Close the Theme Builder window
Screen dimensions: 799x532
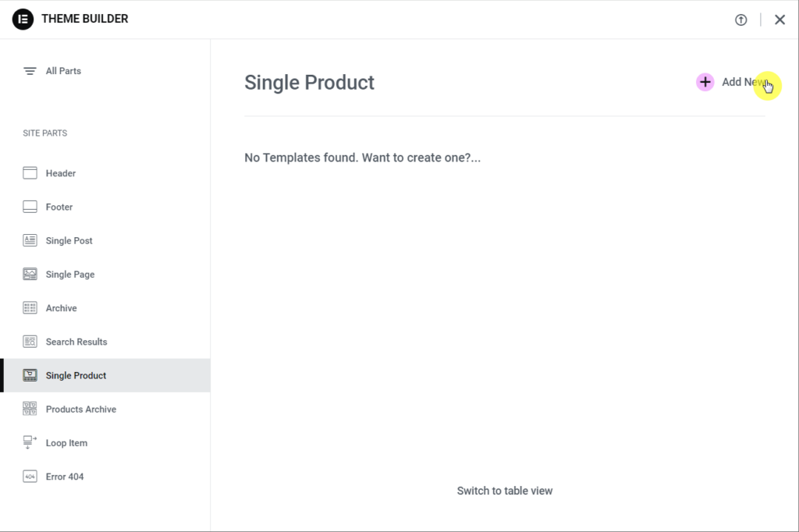coord(779,20)
